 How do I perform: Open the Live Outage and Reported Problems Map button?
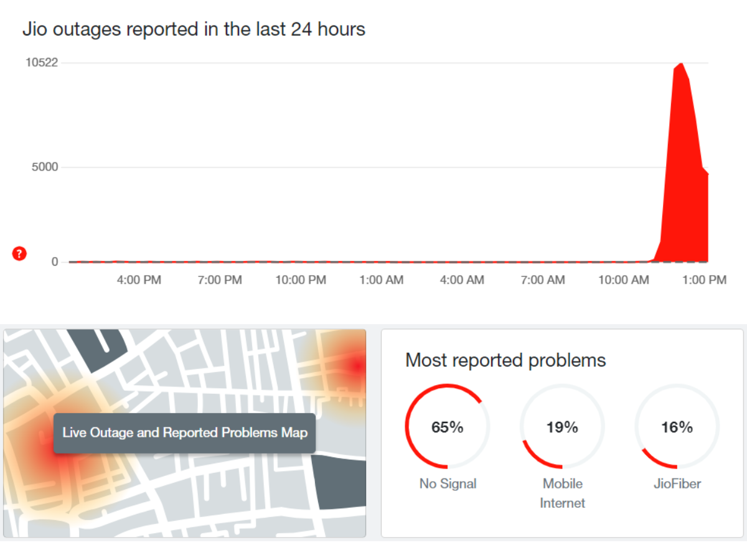tap(184, 432)
